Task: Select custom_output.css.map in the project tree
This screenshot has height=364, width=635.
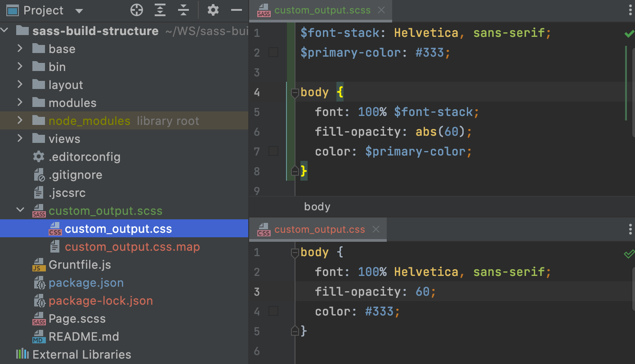Action: [x=132, y=246]
